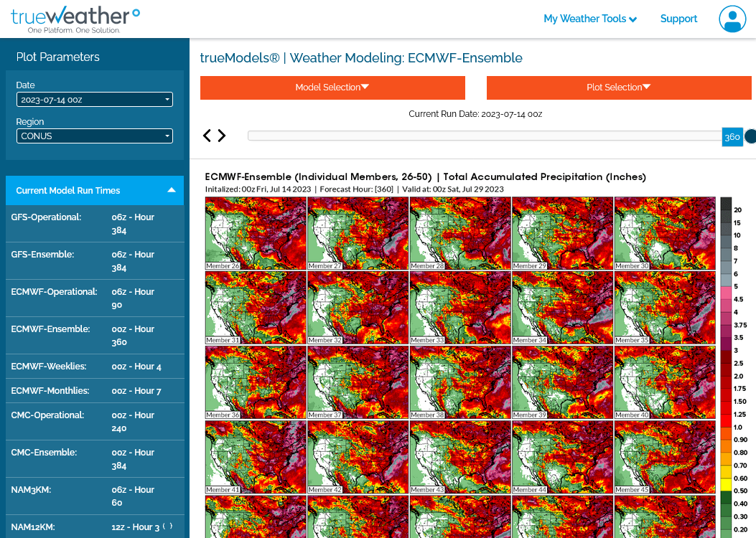This screenshot has width=756, height=538.
Task: Select the GFS-Ensemble run time row
Action: pyautogui.click(x=95, y=261)
